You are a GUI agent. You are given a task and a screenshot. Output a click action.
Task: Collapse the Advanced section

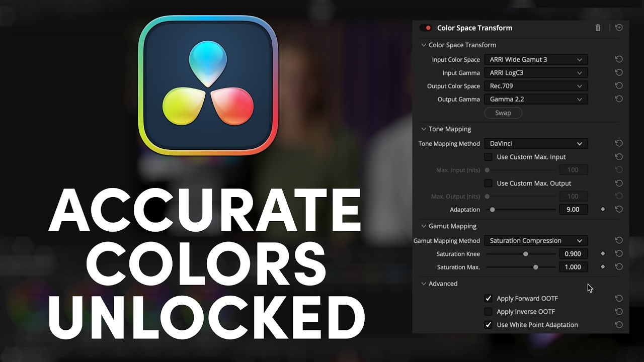pos(424,284)
